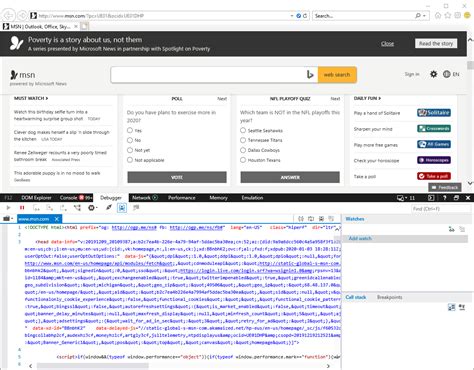The height and width of the screenshot is (370, 474).
Task: Click the debugger Disconnect icon
Action: click(109, 208)
